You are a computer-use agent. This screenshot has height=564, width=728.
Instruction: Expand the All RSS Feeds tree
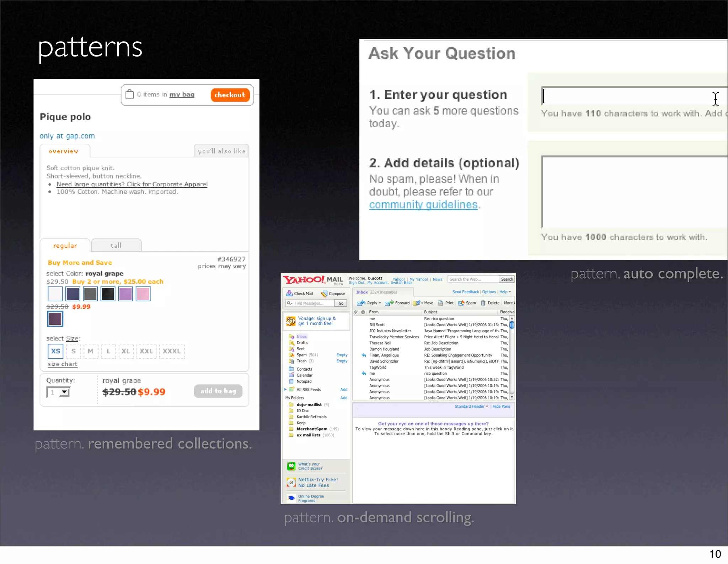(285, 390)
